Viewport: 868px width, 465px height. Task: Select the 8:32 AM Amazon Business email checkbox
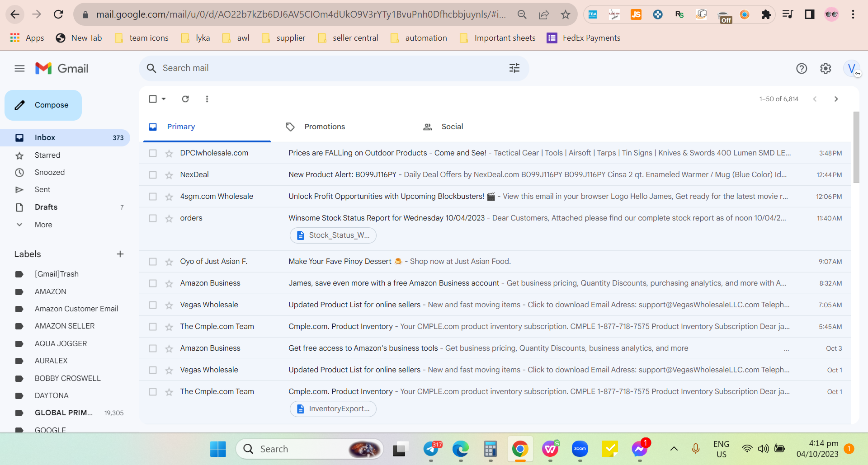153,283
